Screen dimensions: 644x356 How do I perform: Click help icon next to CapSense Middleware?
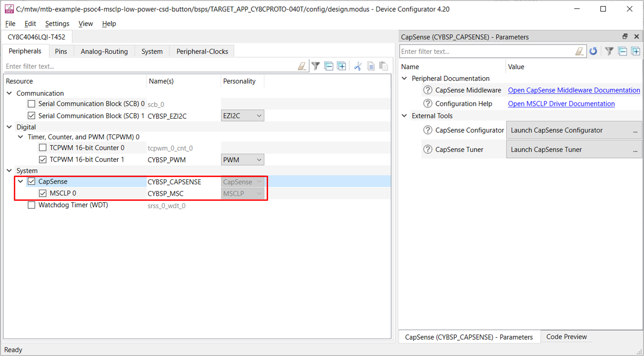coord(428,90)
